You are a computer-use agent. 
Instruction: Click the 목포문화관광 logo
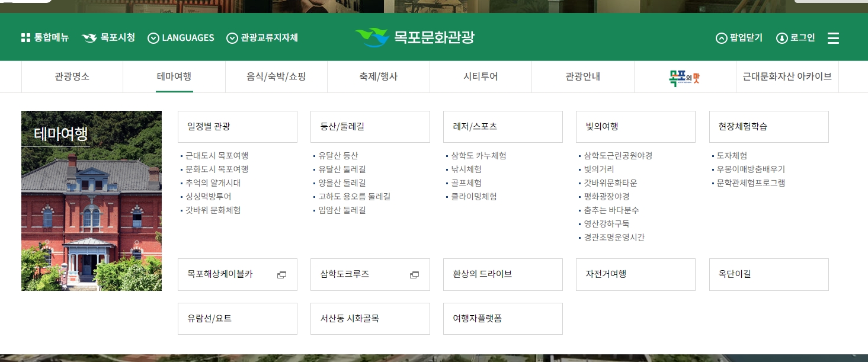click(x=415, y=36)
